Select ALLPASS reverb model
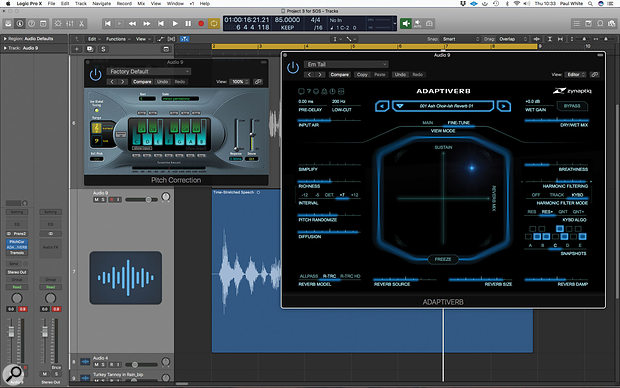This screenshot has width=620, height=388. (308, 276)
